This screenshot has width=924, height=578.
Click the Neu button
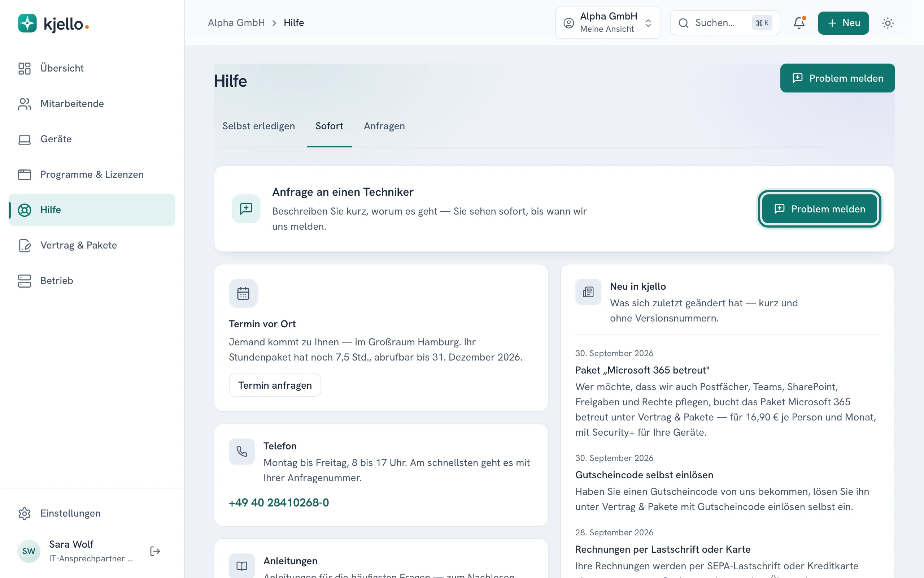coord(843,23)
